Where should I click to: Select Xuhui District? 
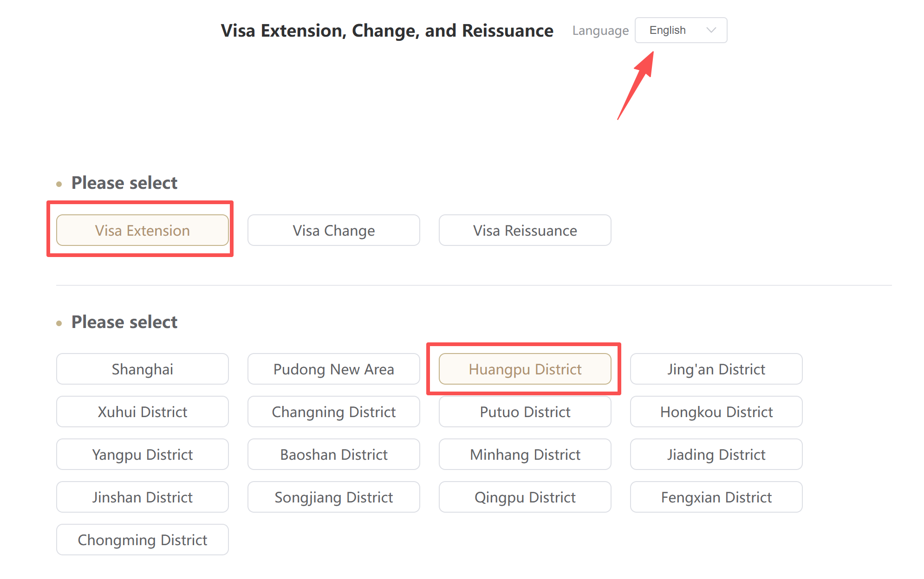tap(143, 412)
